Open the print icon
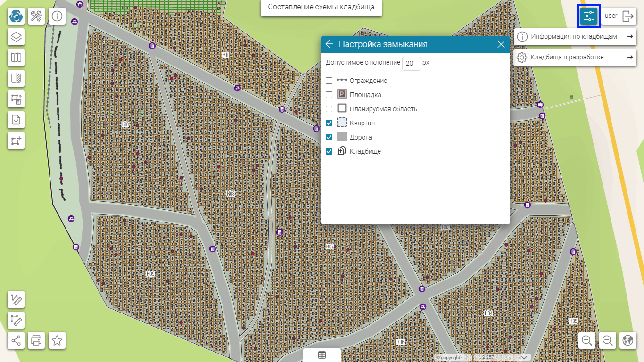 36,340
